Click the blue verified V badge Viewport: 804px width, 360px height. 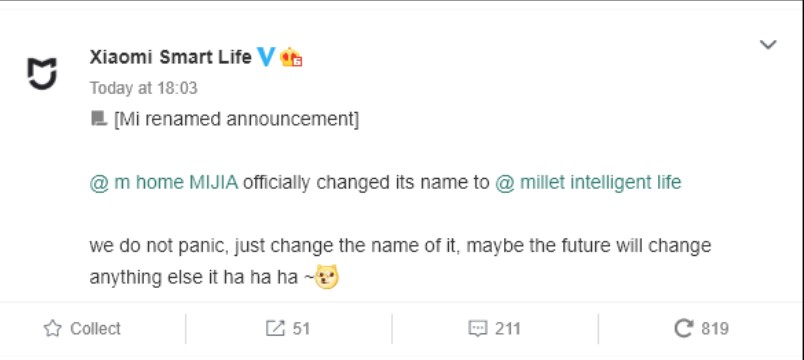(x=266, y=56)
